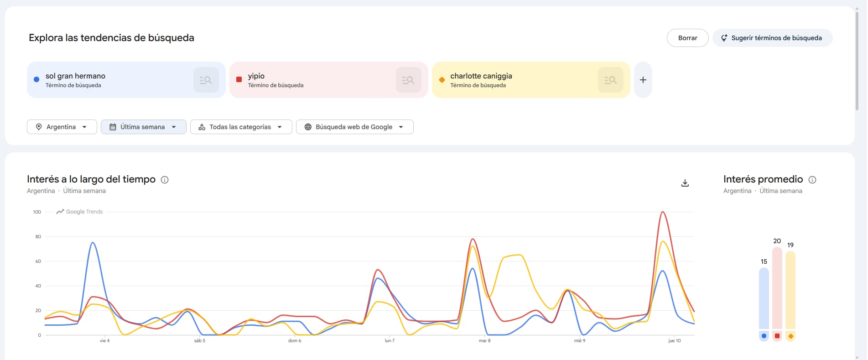Show info for Interés promedio
868x360 pixels.
pyautogui.click(x=812, y=180)
